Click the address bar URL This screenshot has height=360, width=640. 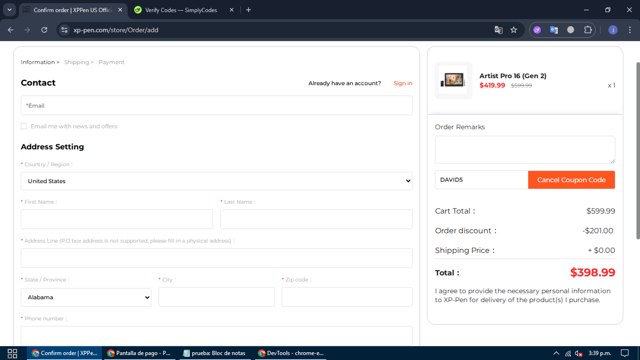tap(116, 30)
